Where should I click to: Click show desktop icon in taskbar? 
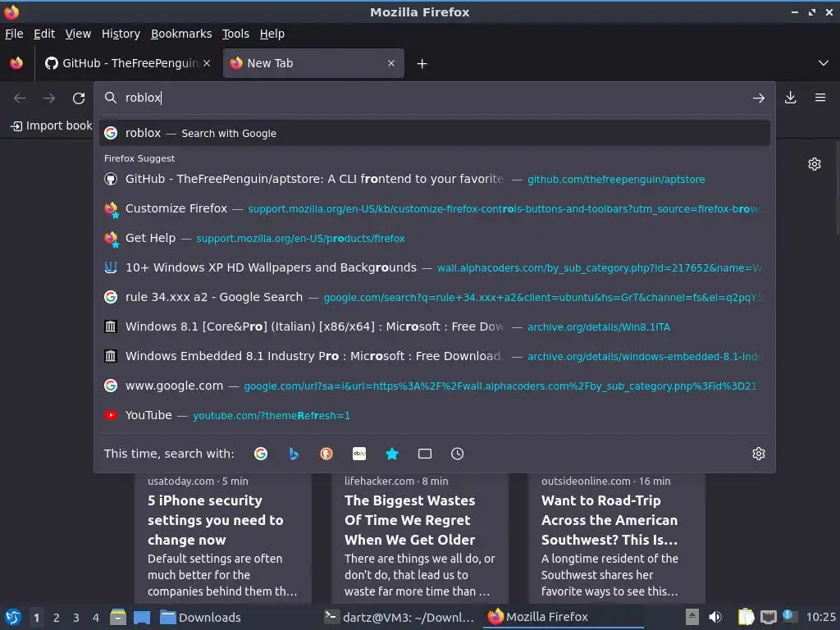(141, 617)
